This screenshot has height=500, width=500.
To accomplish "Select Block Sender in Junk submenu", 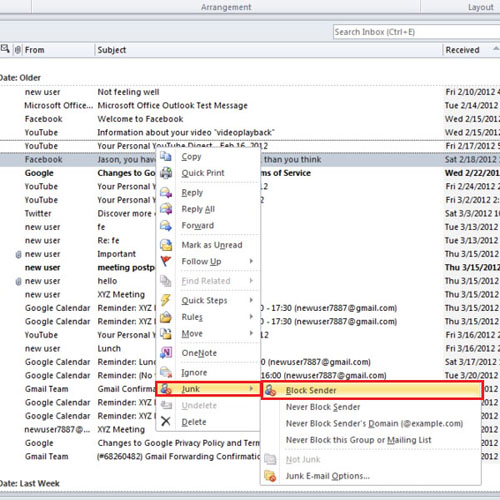I will click(372, 390).
